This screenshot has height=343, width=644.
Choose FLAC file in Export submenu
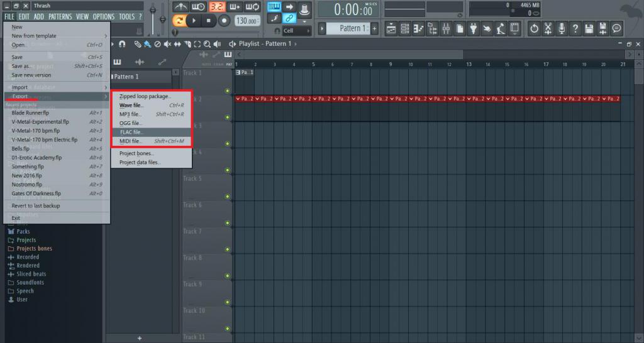[x=151, y=132]
